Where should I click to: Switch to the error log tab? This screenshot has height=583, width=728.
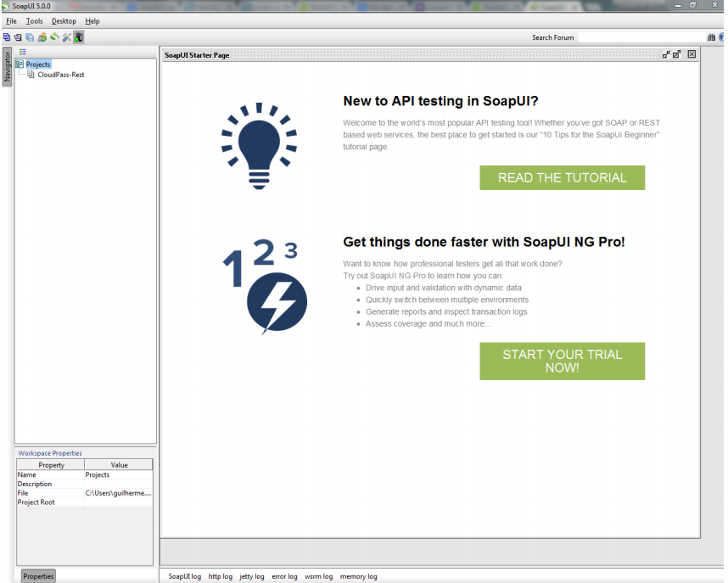point(284,576)
